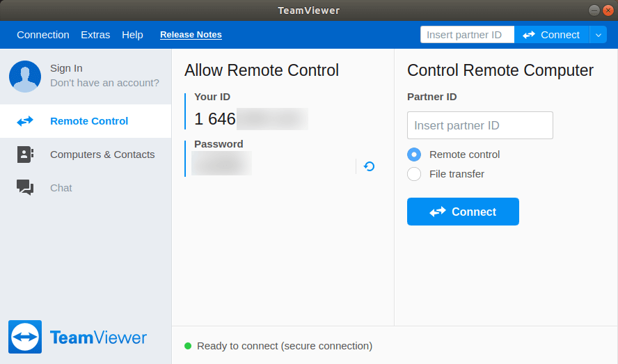The image size is (618, 364).
Task: Select the Remote control radio option
Action: [x=414, y=155]
